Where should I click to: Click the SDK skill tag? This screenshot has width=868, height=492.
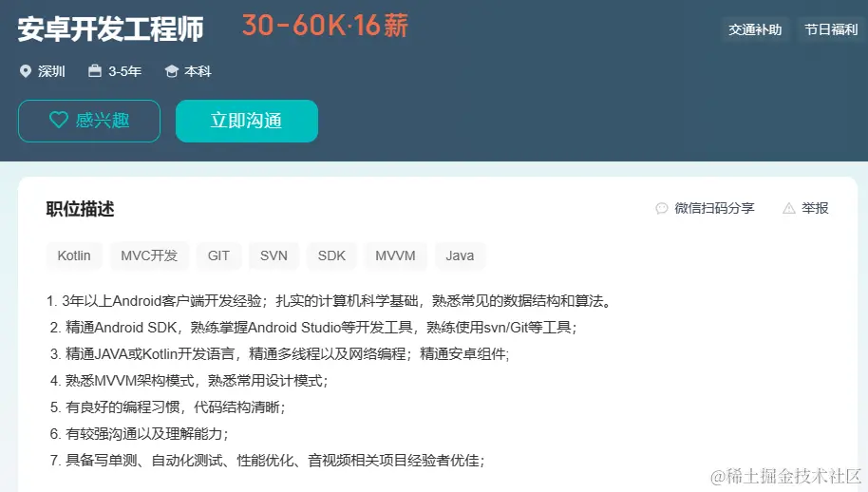pos(331,255)
